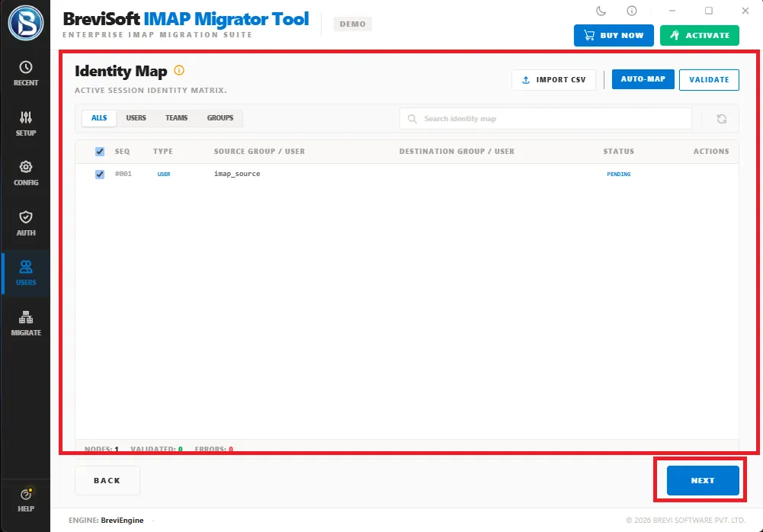
Task: Maximize the application window
Action: pyautogui.click(x=709, y=11)
